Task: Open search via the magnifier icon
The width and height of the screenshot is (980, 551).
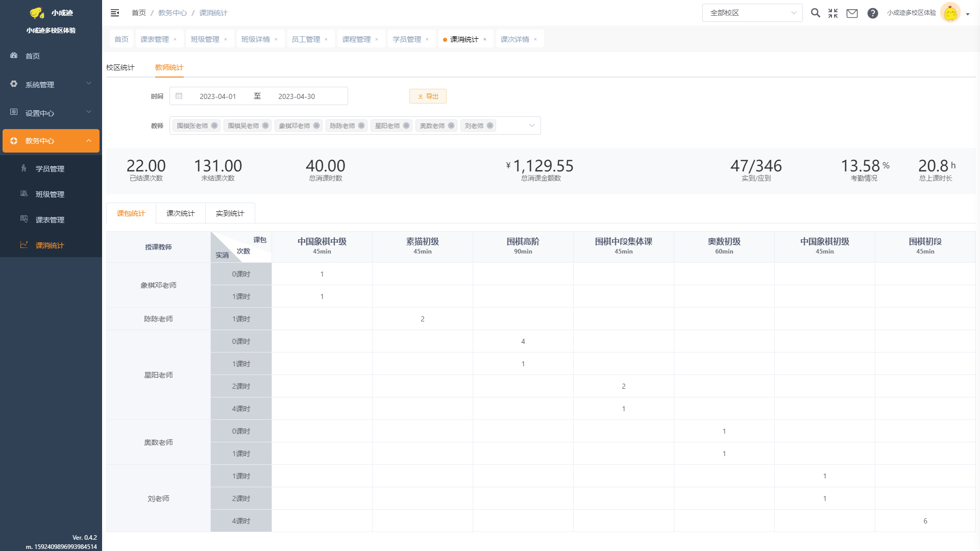Action: (816, 13)
